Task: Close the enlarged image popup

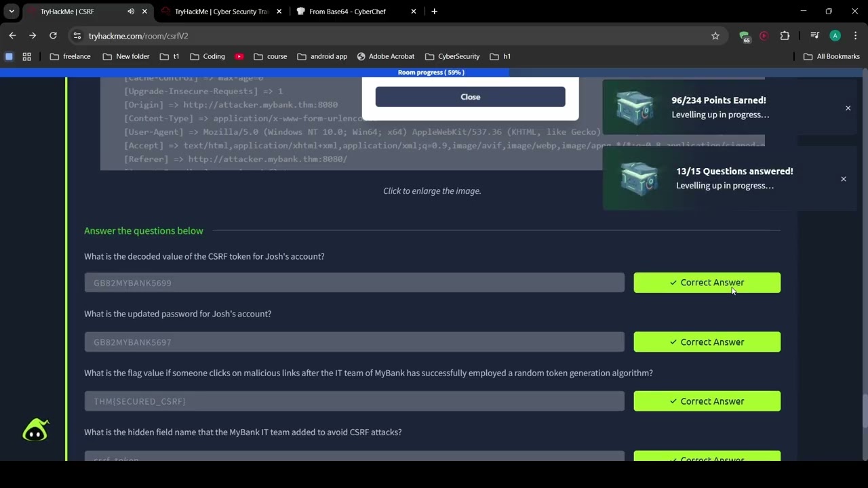Action: point(470,97)
